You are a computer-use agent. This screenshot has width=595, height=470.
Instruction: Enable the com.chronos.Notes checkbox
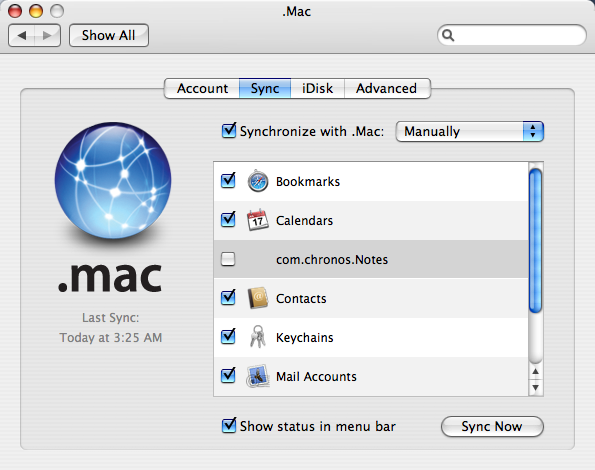[x=228, y=259]
